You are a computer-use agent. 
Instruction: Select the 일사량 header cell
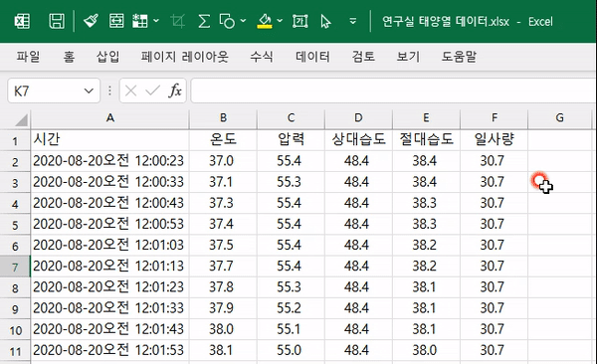pos(494,140)
